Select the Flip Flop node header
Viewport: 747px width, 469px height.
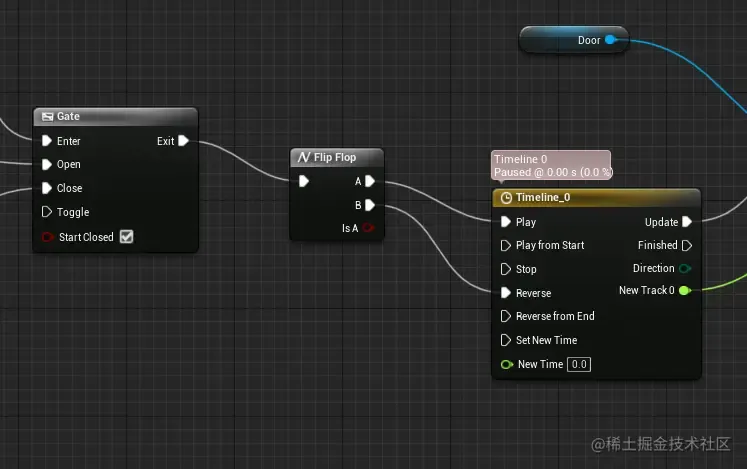[337, 158]
